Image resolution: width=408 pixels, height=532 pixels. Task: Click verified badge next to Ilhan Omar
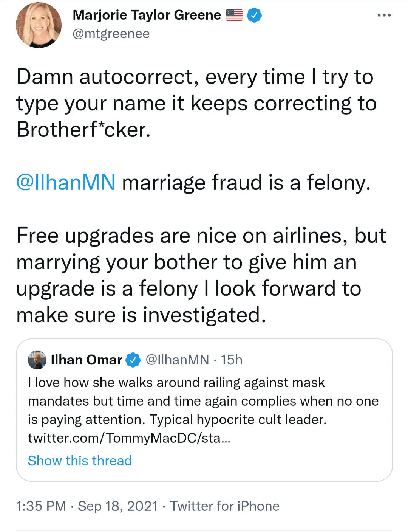coord(133,360)
